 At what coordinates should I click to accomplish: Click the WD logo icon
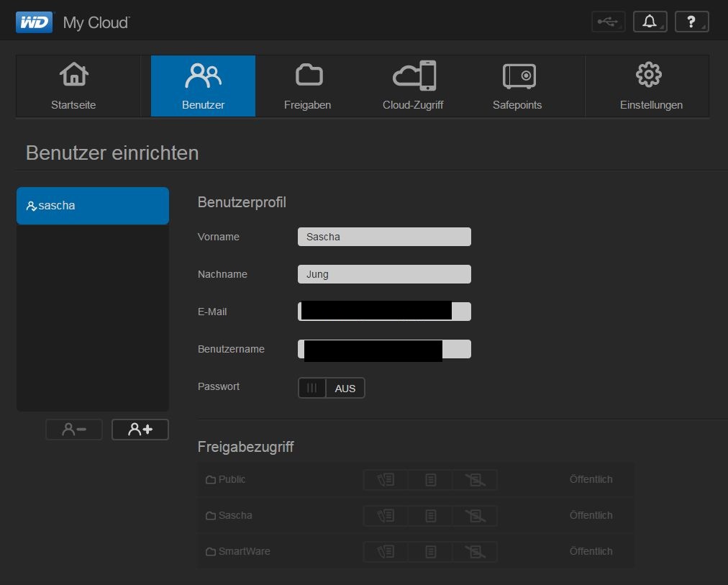[x=34, y=22]
